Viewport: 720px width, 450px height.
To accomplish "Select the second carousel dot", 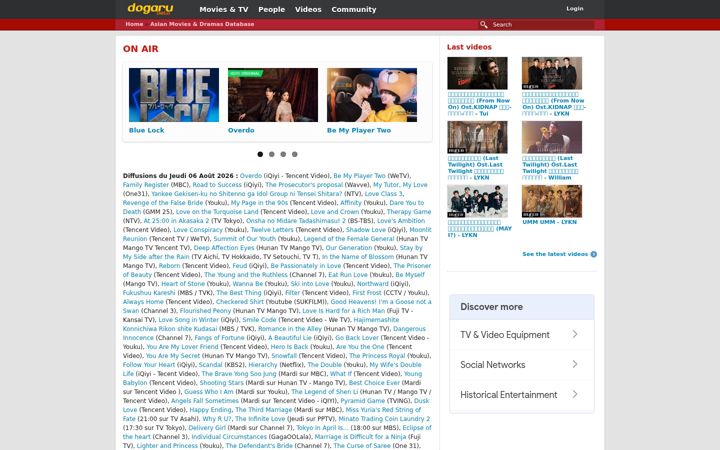I will click(x=272, y=154).
